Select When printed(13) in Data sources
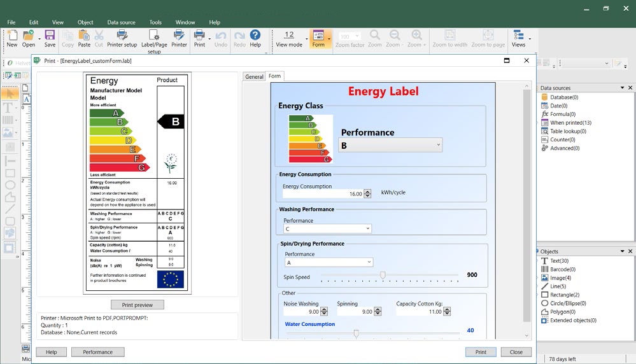The height and width of the screenshot is (364, 636). tap(570, 123)
